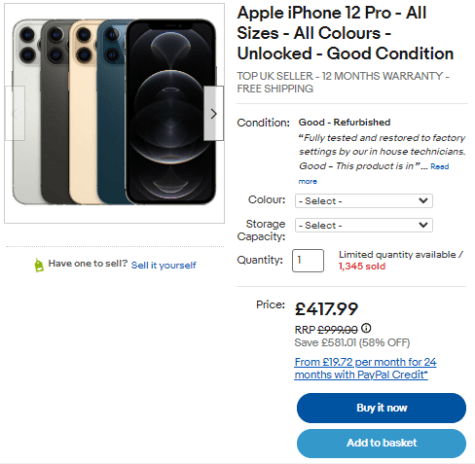Click the crossed-out £999.00 RRP price

pos(337,330)
